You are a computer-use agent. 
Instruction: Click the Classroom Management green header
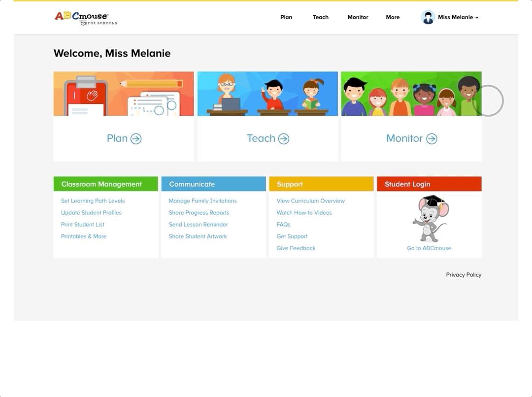tap(105, 184)
